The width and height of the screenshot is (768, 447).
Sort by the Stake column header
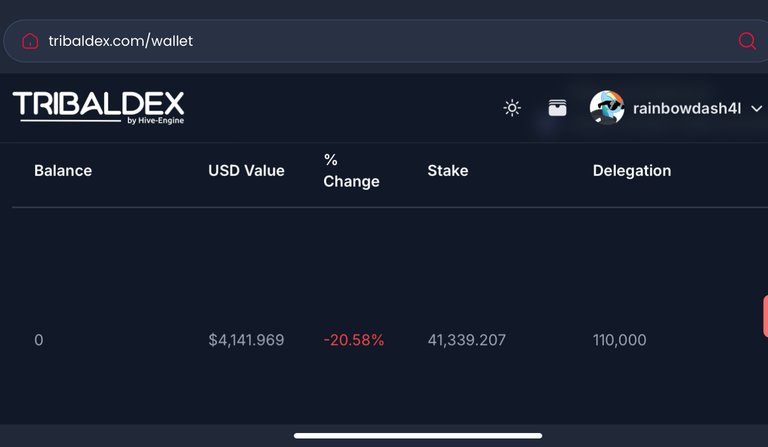click(x=448, y=170)
